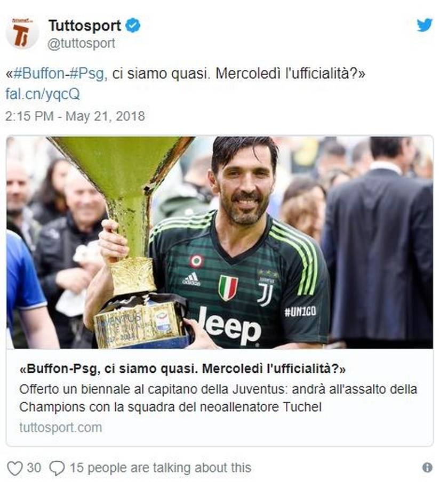Open the Tuttosport display name
This screenshot has height=489, width=448.
[85, 26]
